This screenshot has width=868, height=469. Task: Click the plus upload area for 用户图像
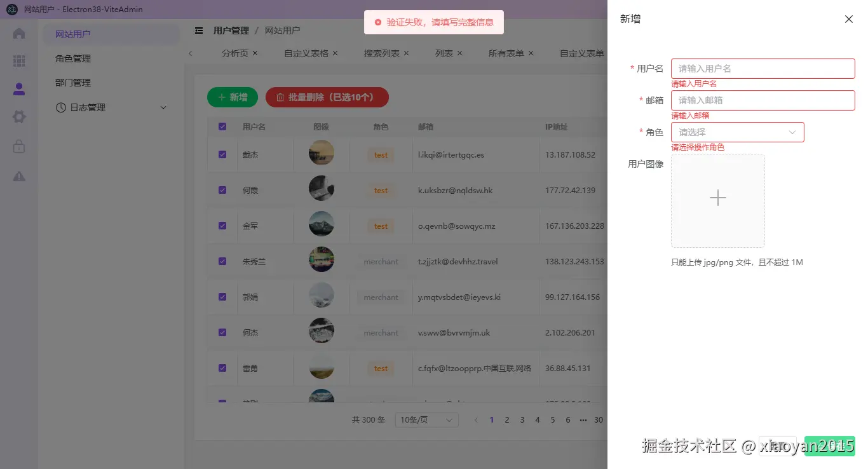(717, 199)
